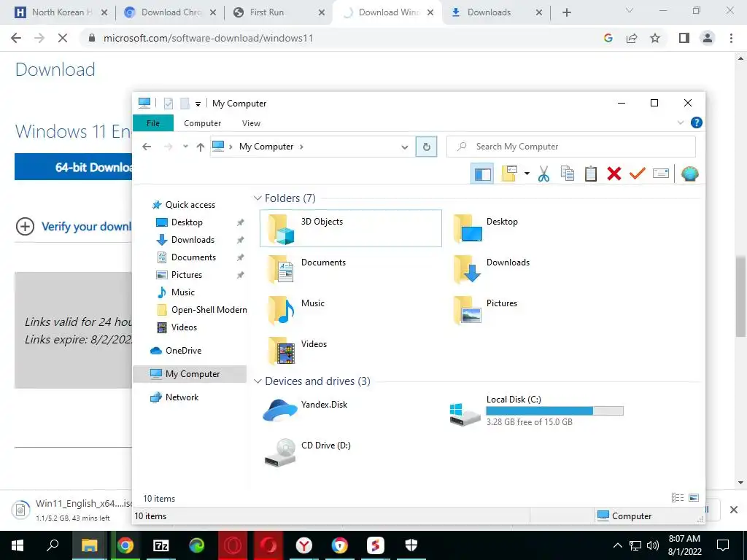Close the Chrome downloads bar

coord(734,510)
